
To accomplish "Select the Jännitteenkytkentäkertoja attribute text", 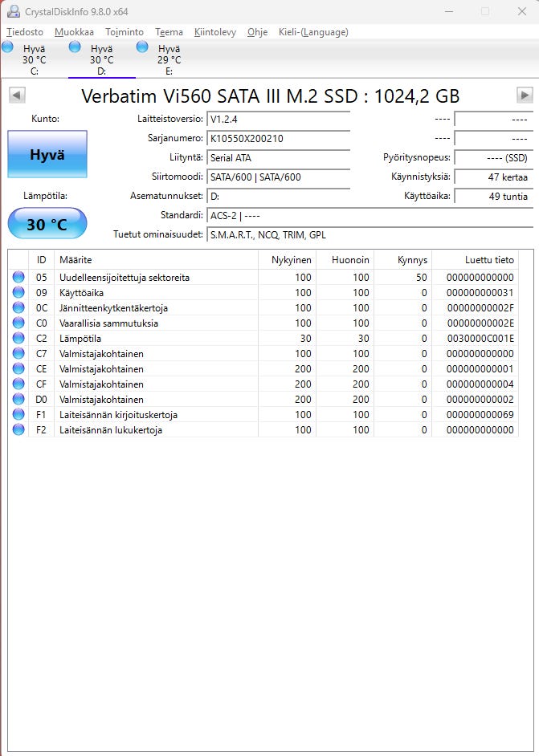I will click(113, 307).
